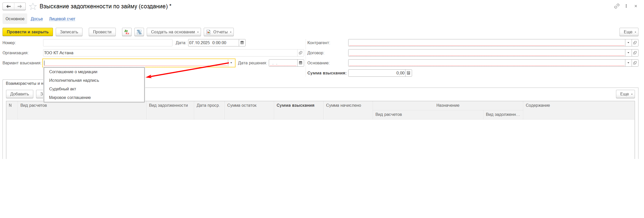
Task: Add form to favorites with star icon
Action: tap(33, 7)
